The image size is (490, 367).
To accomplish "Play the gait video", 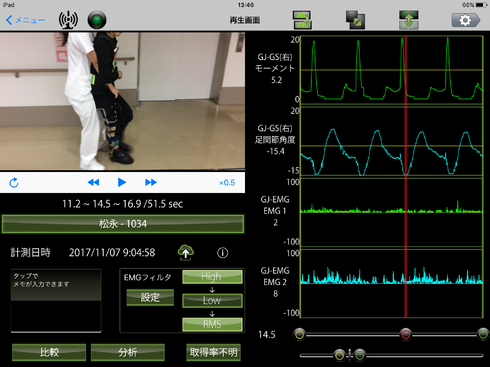I will [122, 182].
